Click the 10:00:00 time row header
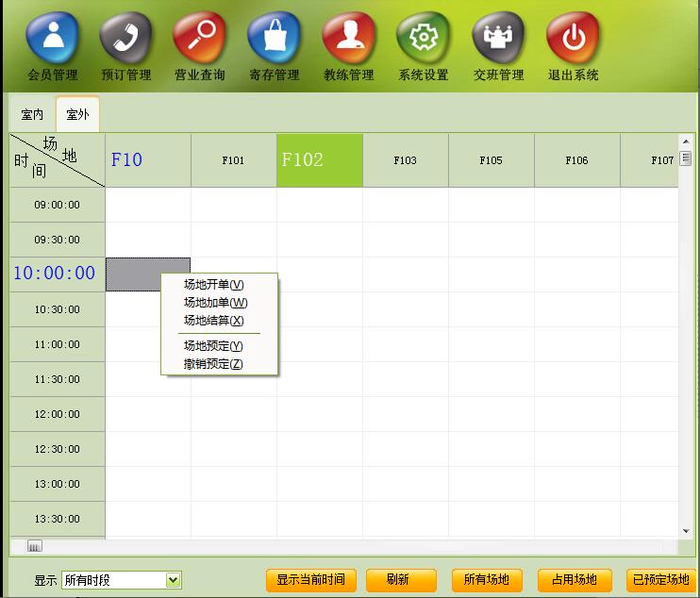This screenshot has height=598, width=700. click(58, 274)
